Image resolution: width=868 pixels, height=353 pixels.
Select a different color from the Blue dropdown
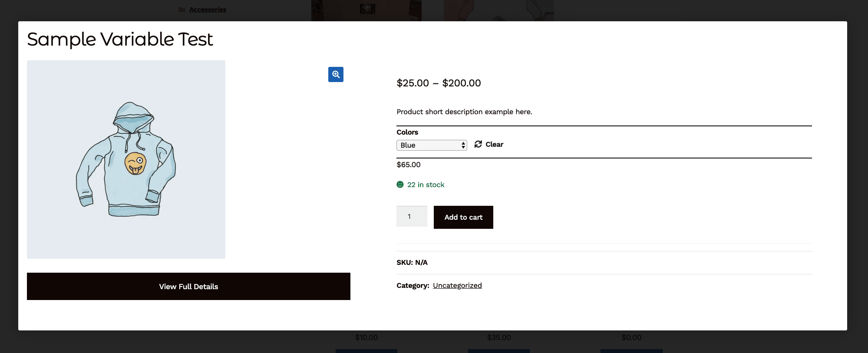pos(431,145)
